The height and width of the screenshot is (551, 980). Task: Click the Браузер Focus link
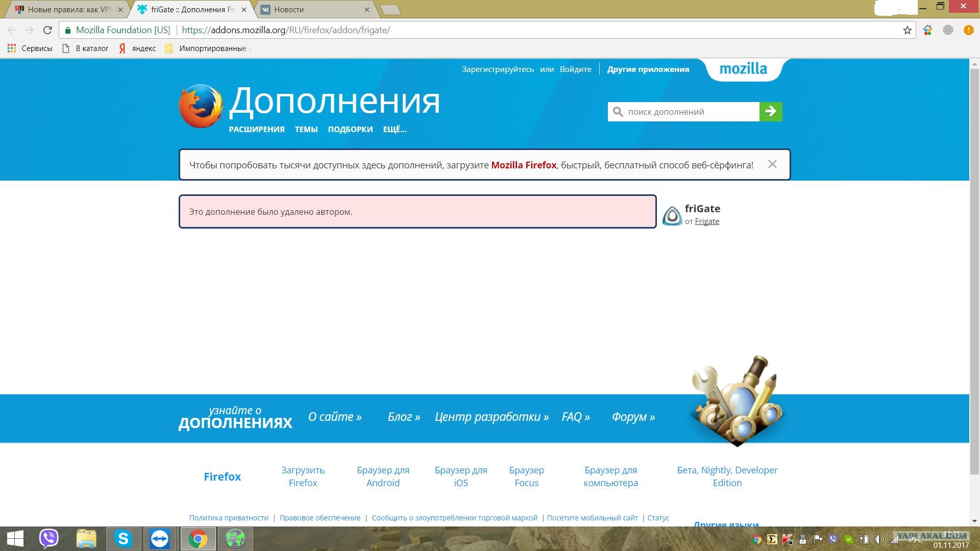pos(526,477)
